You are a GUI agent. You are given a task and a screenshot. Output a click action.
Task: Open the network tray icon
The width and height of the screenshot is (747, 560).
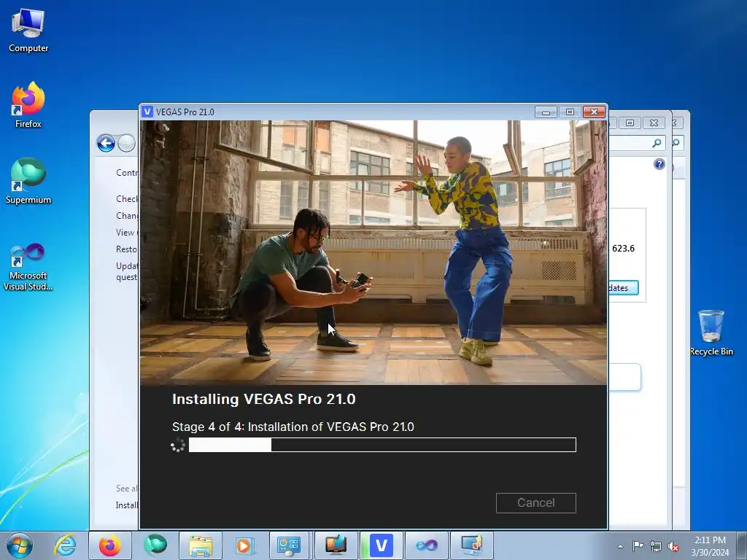point(656,546)
